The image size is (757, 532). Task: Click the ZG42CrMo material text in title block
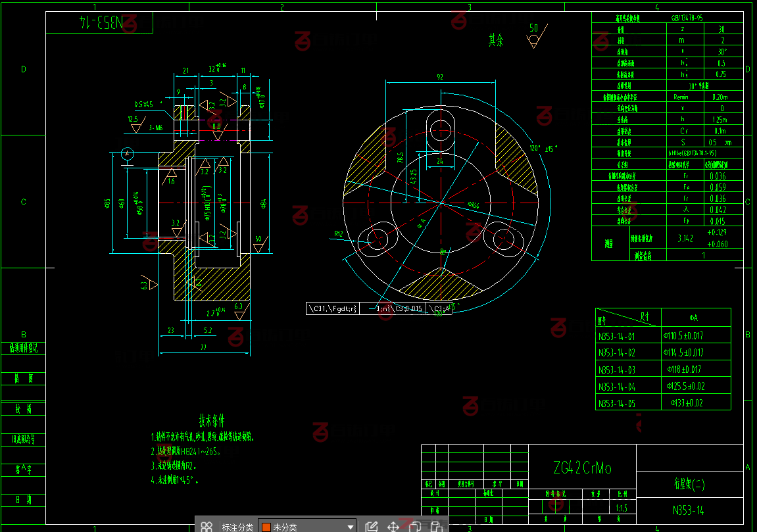[x=582, y=468]
